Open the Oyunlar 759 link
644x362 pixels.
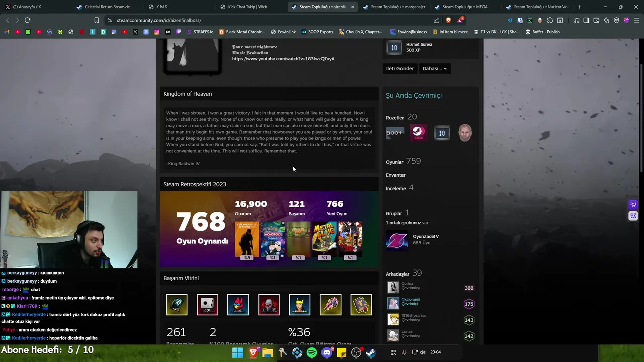pos(403,162)
